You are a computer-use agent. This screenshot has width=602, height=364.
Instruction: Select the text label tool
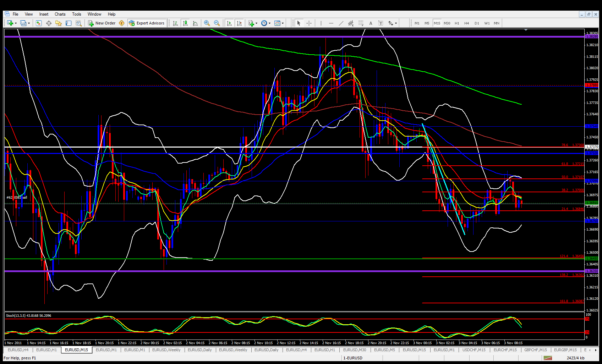[381, 23]
